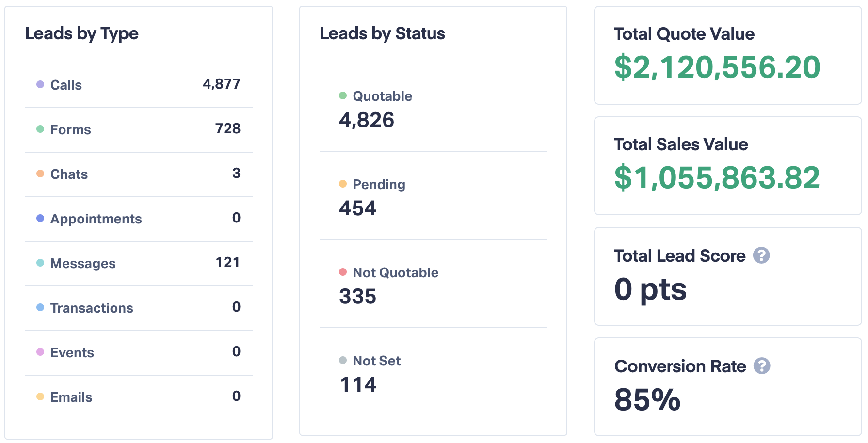868x443 pixels.
Task: Open the Leads by Status section header
Action: 382,33
